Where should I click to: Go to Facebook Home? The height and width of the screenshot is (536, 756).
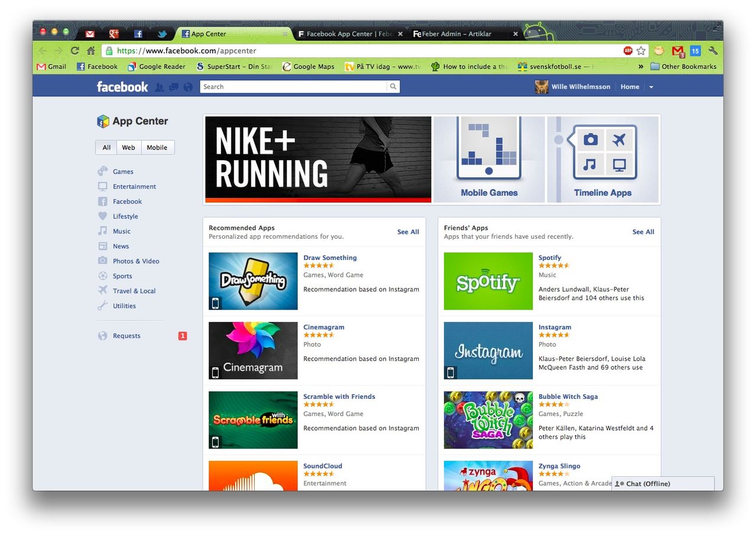point(630,87)
